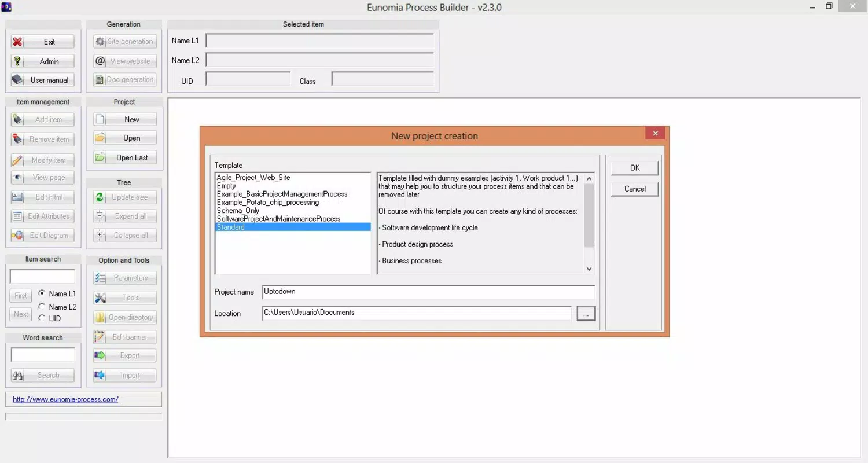Screen dimensions: 868x463
Task: Click Open Last project button
Action: 125,158
